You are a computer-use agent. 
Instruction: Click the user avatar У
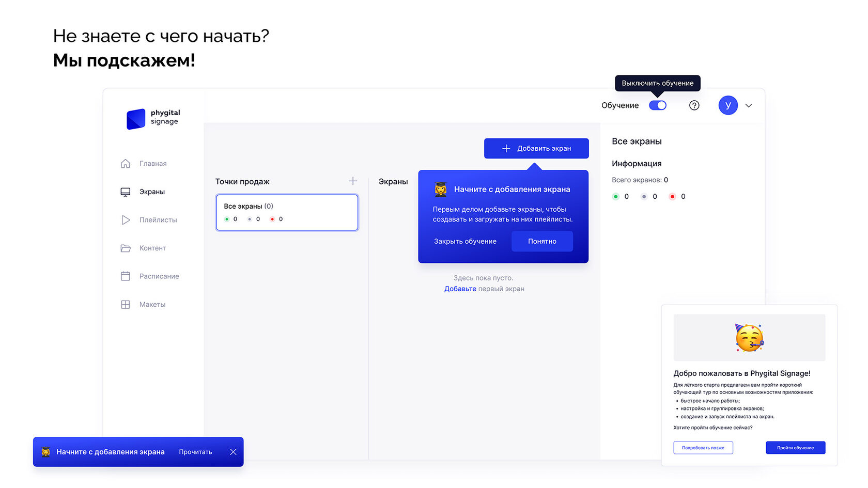[728, 105]
